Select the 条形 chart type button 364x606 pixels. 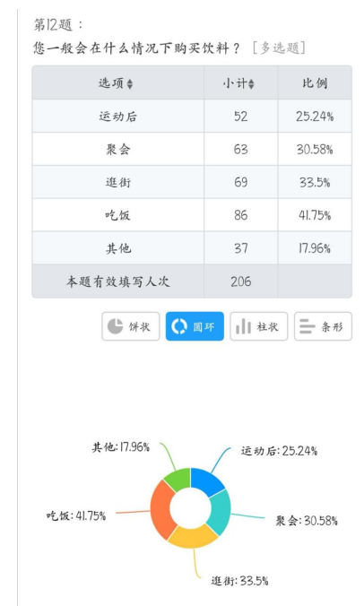click(x=323, y=326)
